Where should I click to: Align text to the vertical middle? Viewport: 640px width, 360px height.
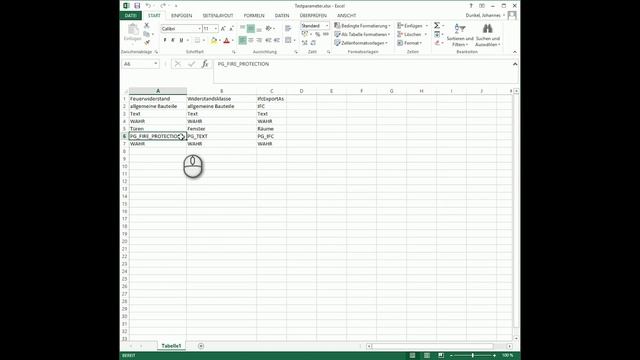(x=251, y=29)
